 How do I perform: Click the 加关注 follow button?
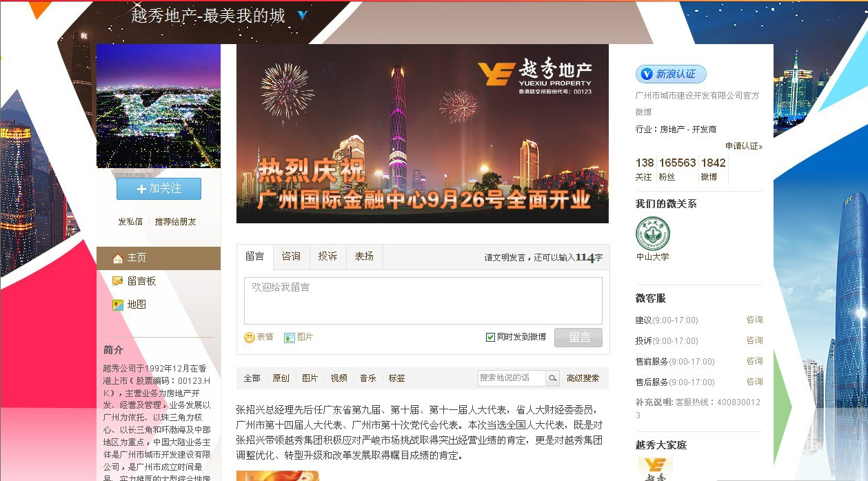(159, 189)
